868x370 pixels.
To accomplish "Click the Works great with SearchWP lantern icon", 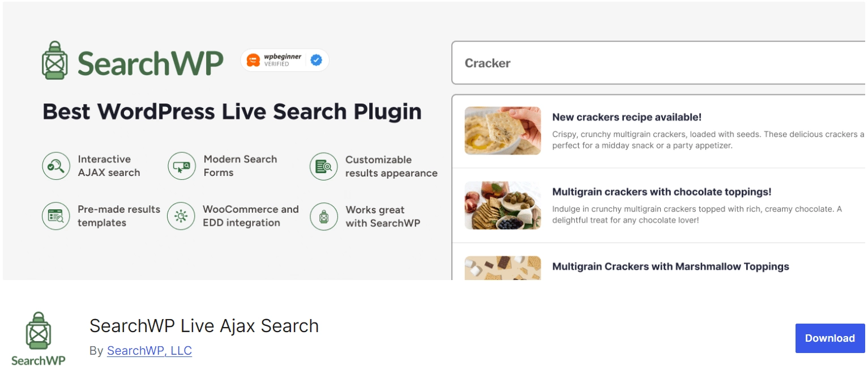I will (323, 216).
